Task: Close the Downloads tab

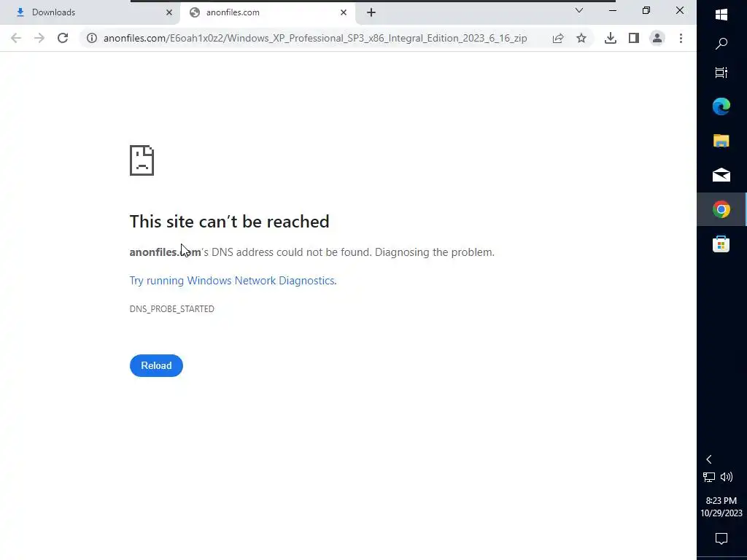Action: 169,12
